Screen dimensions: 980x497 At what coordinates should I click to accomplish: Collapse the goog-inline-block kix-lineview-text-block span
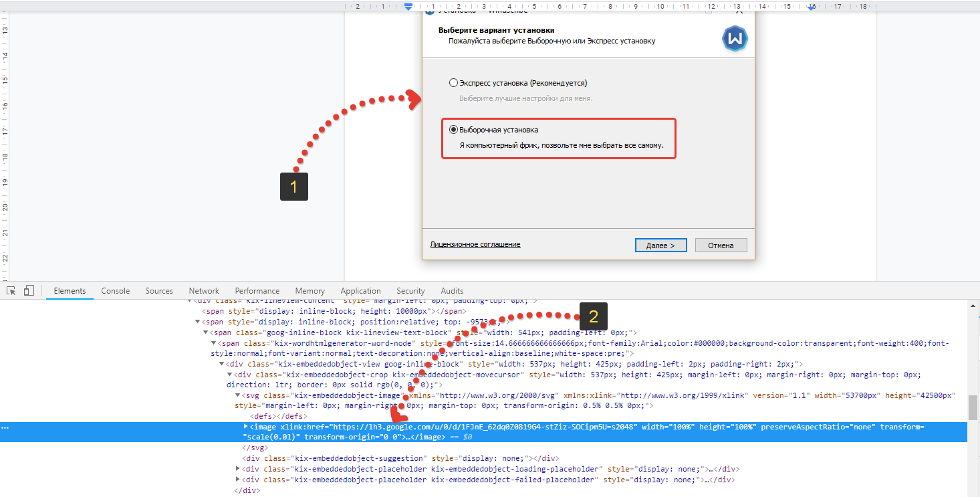pyautogui.click(x=206, y=332)
